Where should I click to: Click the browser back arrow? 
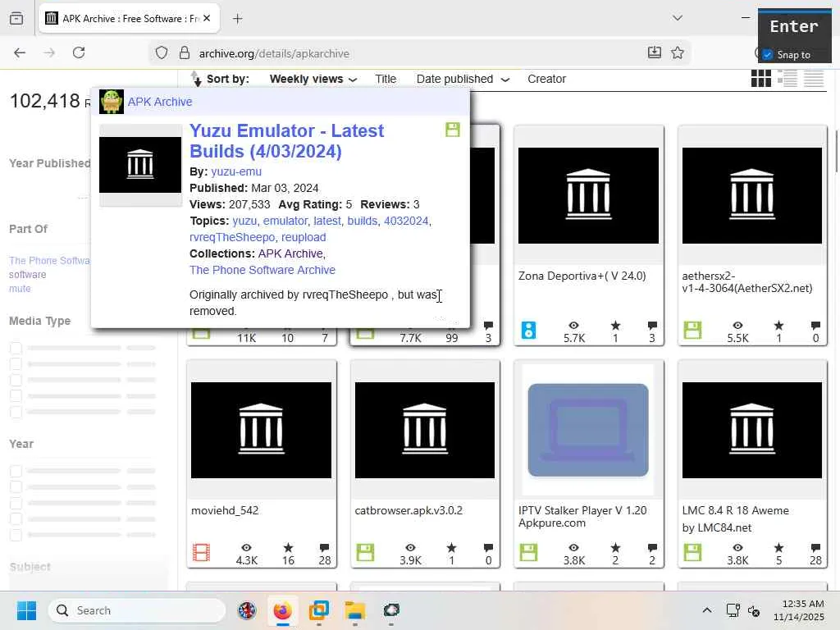coord(20,52)
